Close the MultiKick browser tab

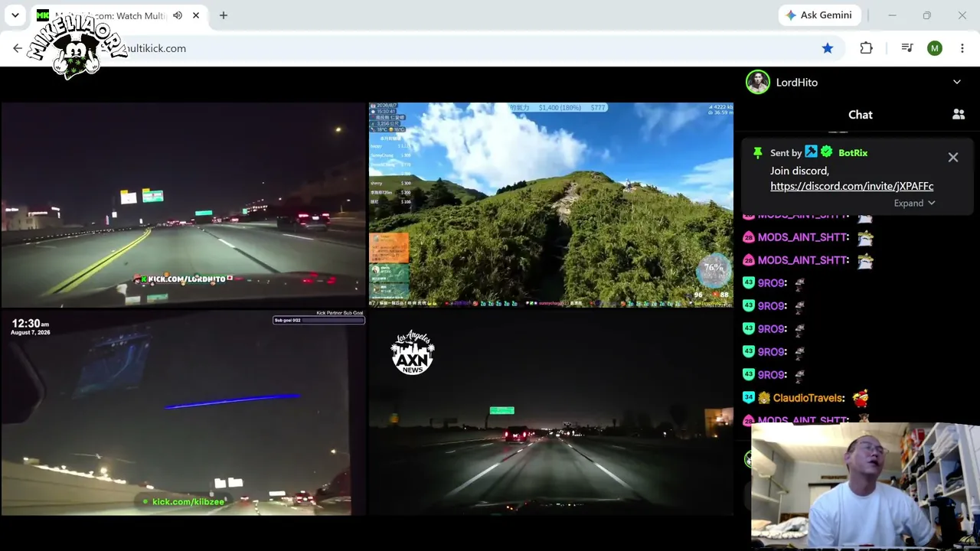pyautogui.click(x=196, y=15)
